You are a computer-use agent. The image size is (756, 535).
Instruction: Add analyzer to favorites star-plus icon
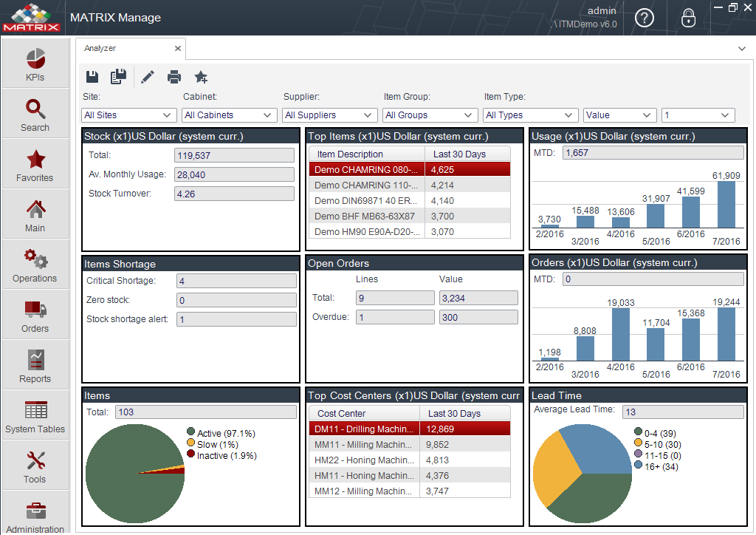coord(201,77)
